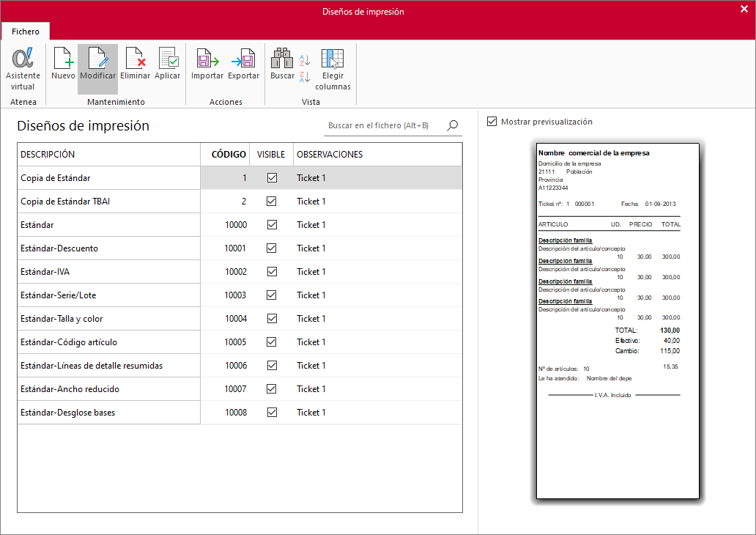This screenshot has height=535, width=756.
Task: Toggle Visible checkbox for Estándar-Desglose bases
Action: tap(272, 413)
